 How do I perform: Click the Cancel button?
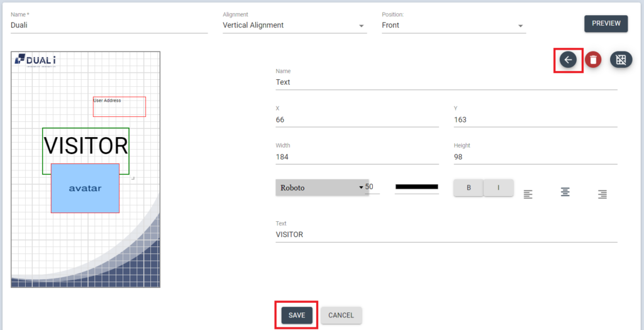[341, 315]
